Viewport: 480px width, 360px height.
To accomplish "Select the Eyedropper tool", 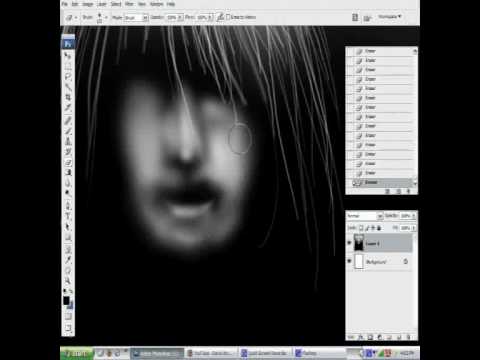I will [x=68, y=260].
